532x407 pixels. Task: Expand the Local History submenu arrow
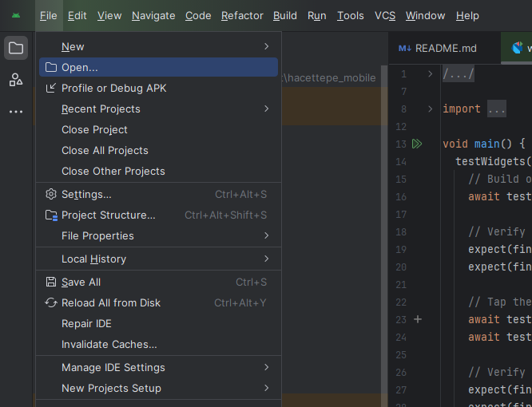[266, 259]
